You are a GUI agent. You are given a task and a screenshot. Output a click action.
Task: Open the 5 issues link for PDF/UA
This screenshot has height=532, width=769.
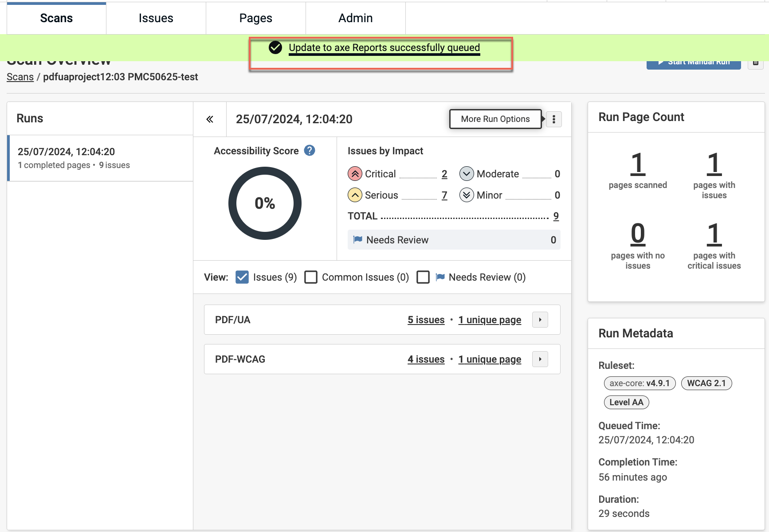click(426, 320)
